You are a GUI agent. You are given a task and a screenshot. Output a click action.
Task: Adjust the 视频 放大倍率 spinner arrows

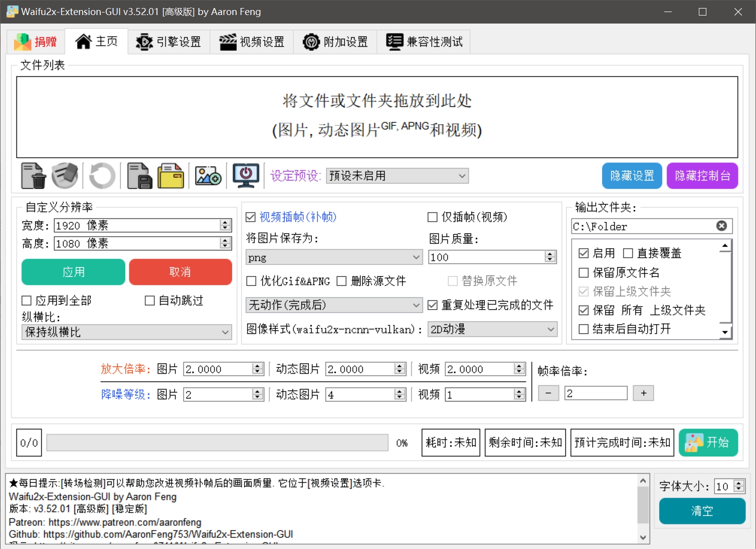(x=519, y=369)
